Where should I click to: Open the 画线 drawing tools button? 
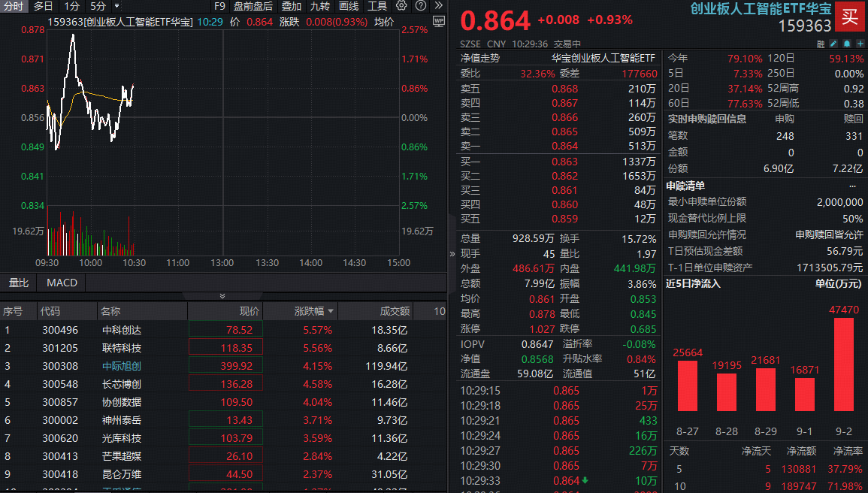[x=349, y=6]
